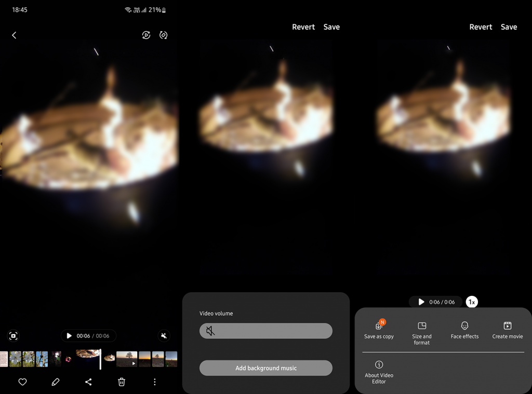
Task: Select Size and format option
Action: click(422, 332)
